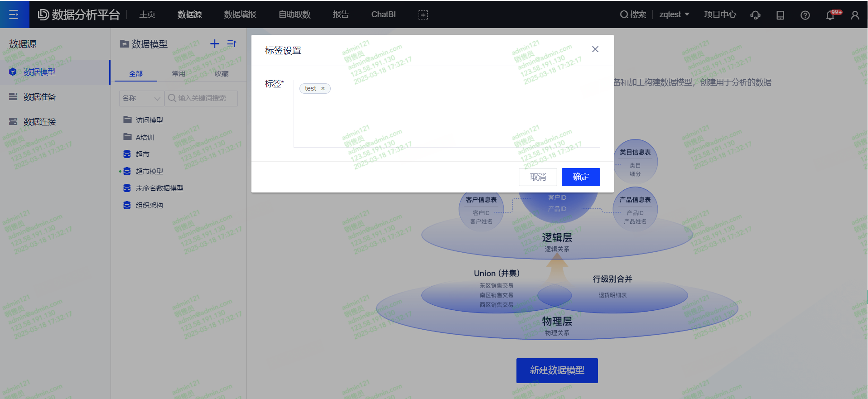Click the plus icon to add data model
Screen dimensions: 868x399
coord(215,44)
